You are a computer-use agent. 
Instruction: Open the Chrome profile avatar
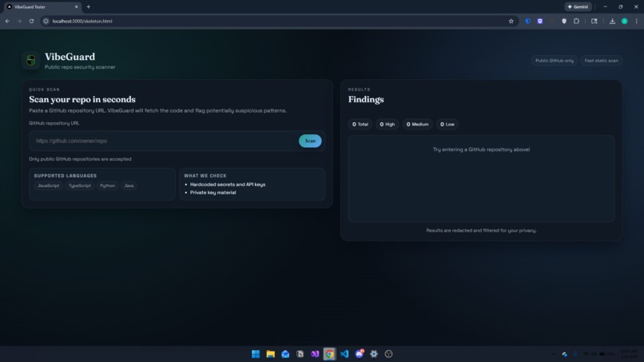[624, 21]
